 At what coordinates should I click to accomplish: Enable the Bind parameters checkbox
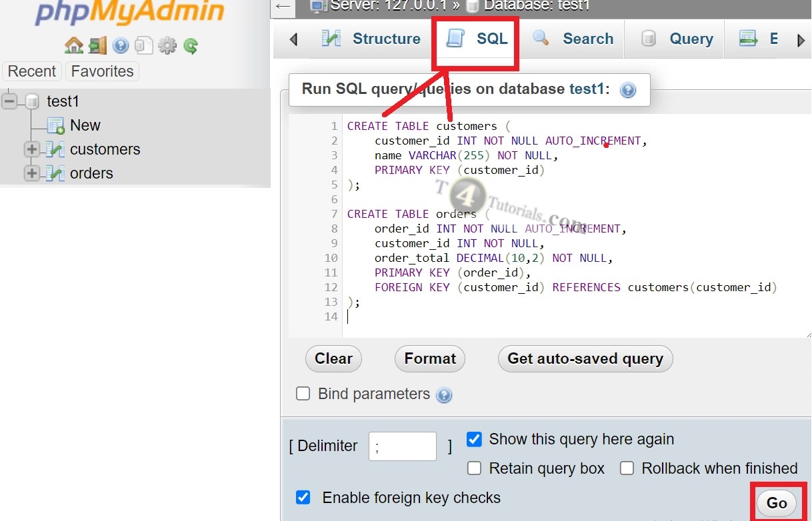coord(303,394)
